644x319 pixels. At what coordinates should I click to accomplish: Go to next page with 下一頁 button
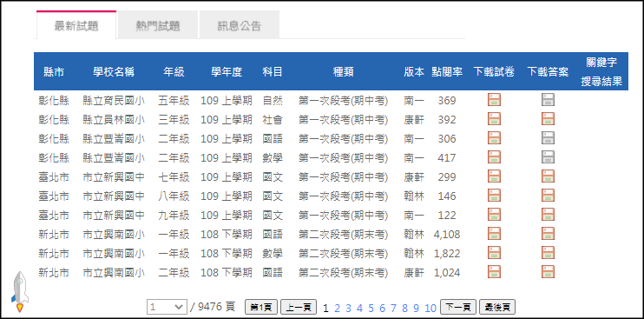click(x=458, y=307)
